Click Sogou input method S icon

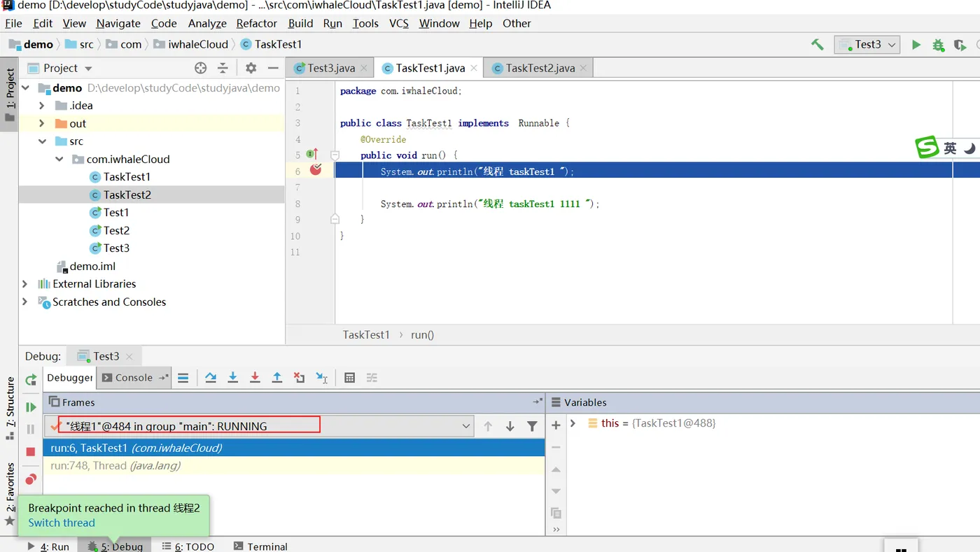(x=927, y=148)
